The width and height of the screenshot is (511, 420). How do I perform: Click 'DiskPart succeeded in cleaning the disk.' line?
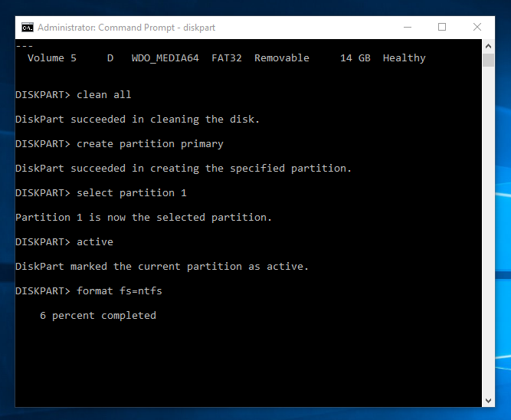click(x=138, y=120)
